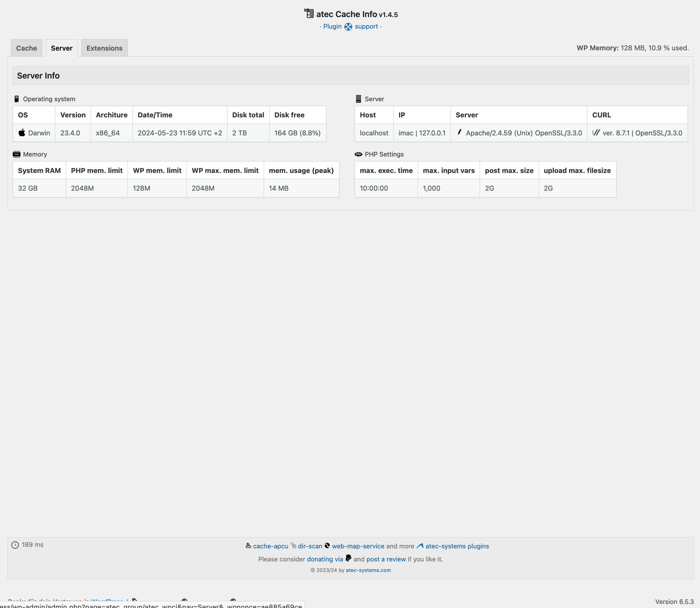The height and width of the screenshot is (608, 700).
Task: Click the Architure column header
Action: pyautogui.click(x=111, y=115)
